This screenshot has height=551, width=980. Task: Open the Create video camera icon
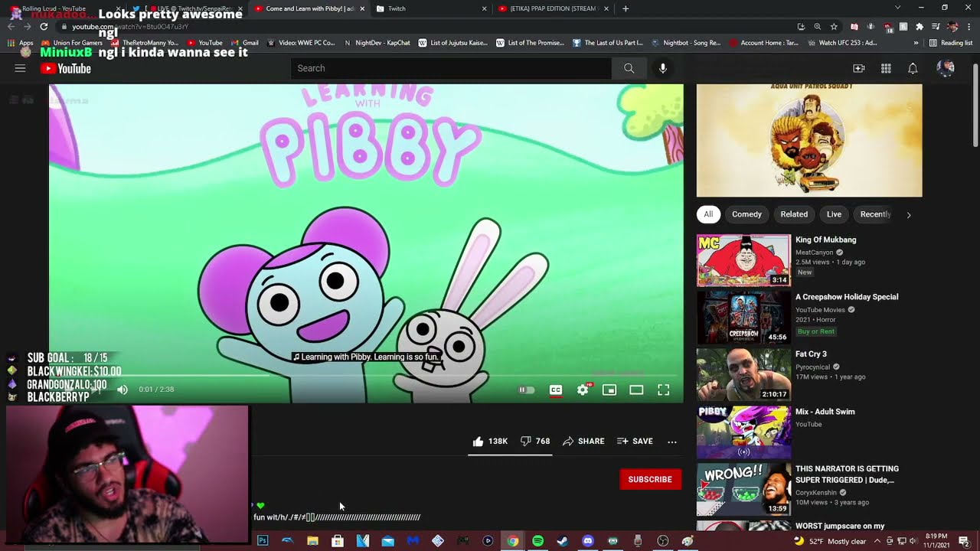point(859,68)
